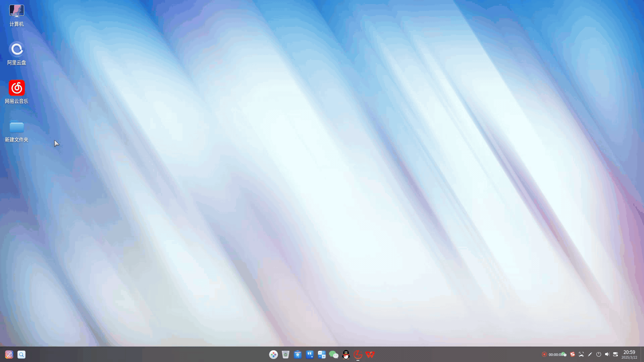644x362 pixels.
Task: Launch the calculator from the dock
Action: click(322, 354)
